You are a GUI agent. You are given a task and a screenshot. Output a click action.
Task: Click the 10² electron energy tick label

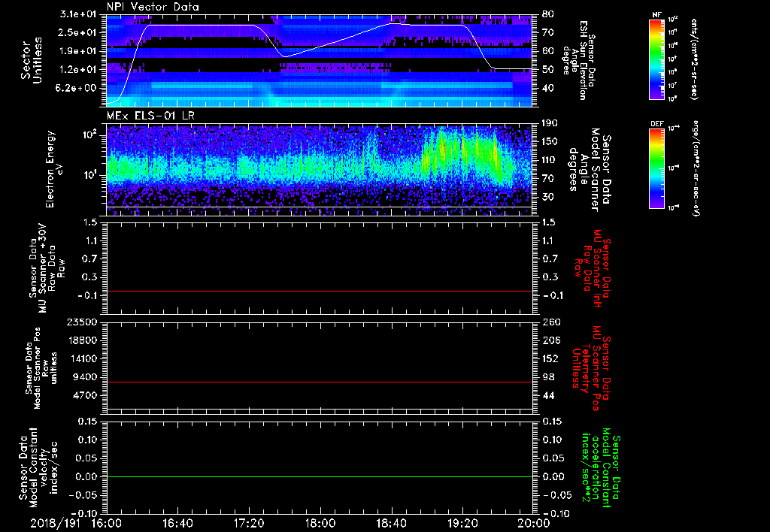click(92, 135)
